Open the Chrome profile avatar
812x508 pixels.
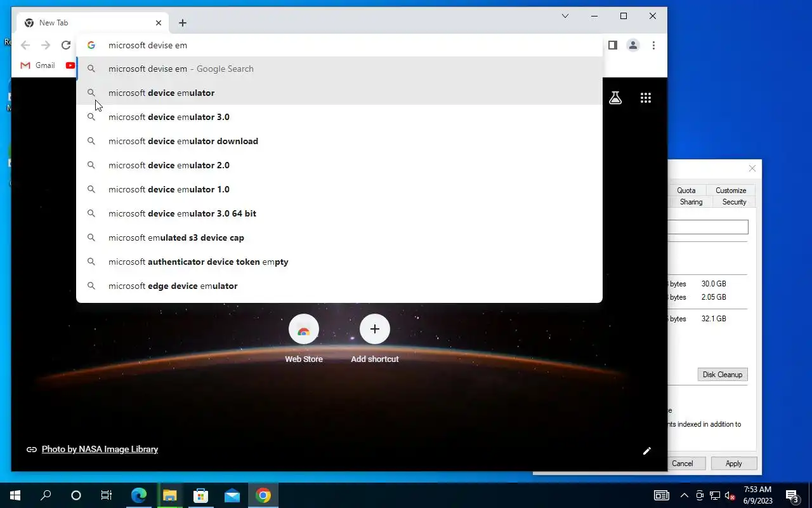[x=633, y=45]
